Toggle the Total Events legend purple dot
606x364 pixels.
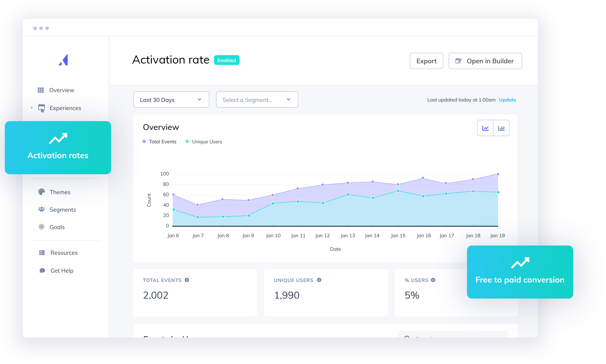(x=144, y=141)
